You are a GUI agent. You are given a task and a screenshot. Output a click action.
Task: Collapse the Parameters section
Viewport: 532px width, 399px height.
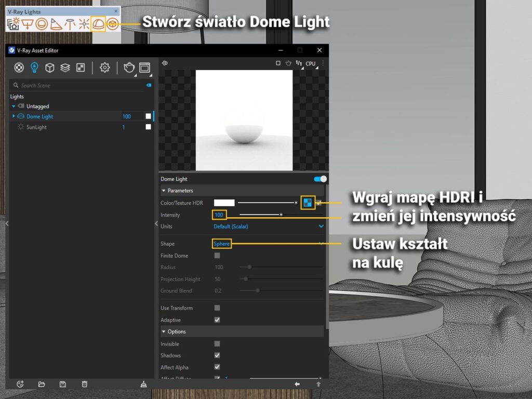pyautogui.click(x=164, y=191)
